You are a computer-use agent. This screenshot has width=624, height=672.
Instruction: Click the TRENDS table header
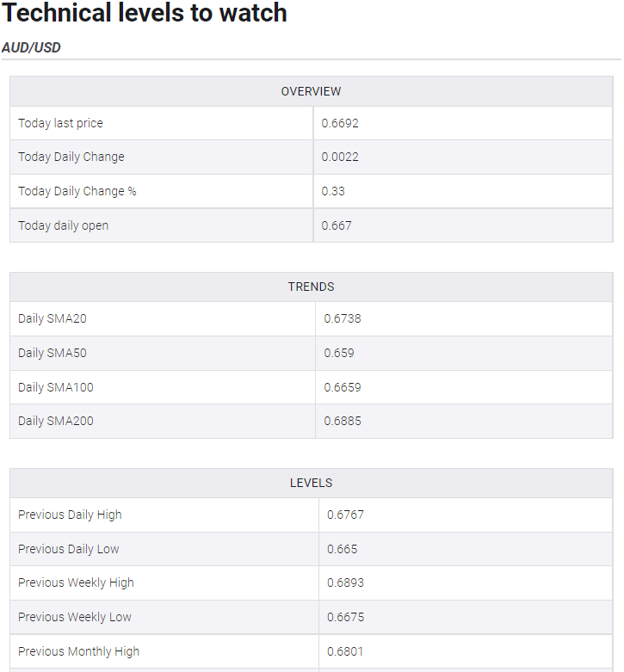[x=312, y=287]
